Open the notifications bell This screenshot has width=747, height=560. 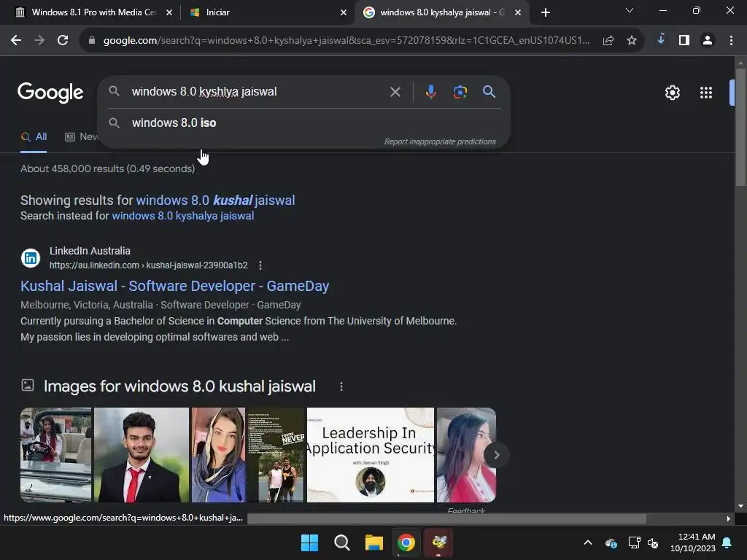[x=727, y=542]
